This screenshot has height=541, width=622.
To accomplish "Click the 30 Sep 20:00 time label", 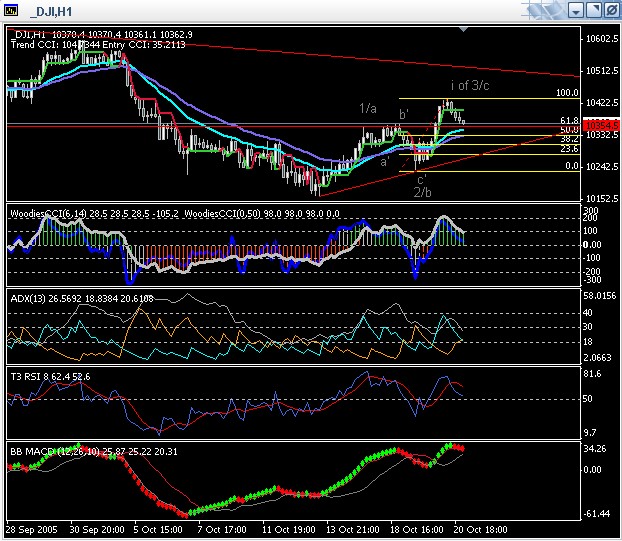I will (x=97, y=529).
